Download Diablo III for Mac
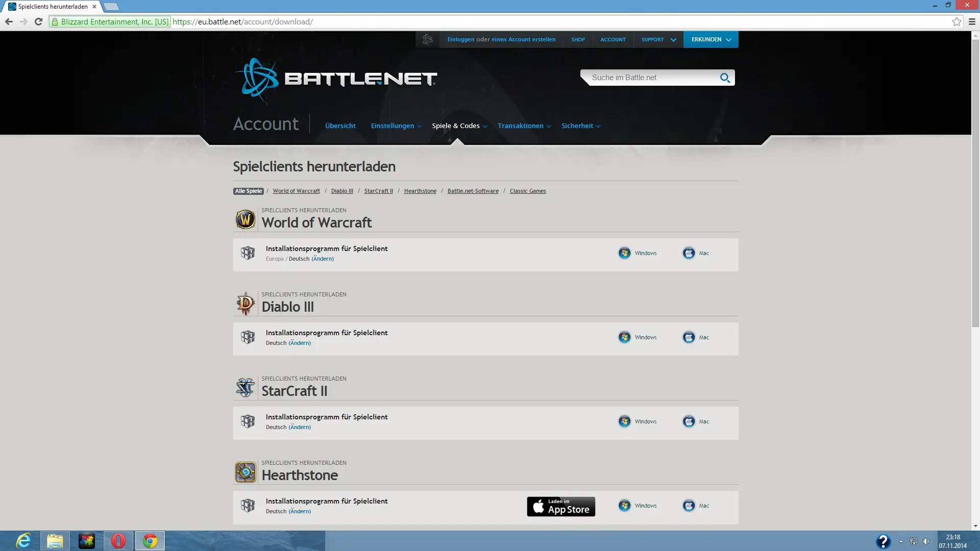Screen dimensions: 980x551 696,337
